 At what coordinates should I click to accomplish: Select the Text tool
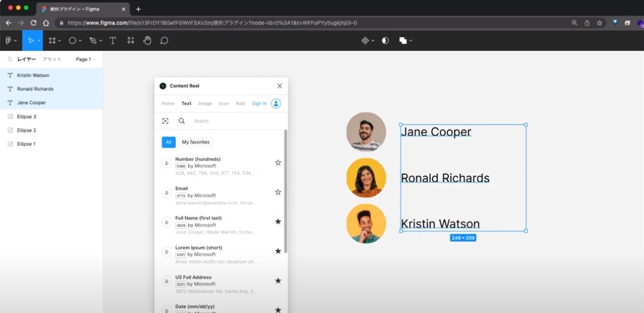pyautogui.click(x=113, y=40)
